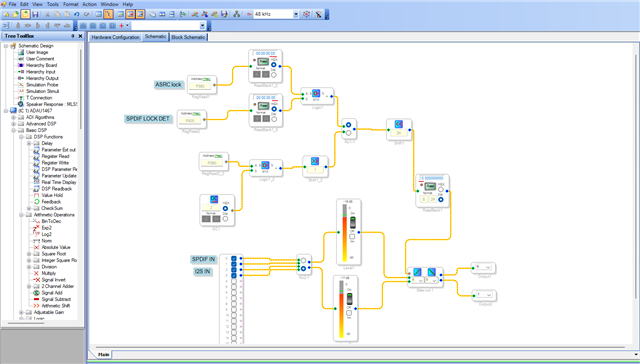This screenshot has height=364, width=640.
Task: Select Simulation Probe item in toolbox
Action: pos(42,84)
